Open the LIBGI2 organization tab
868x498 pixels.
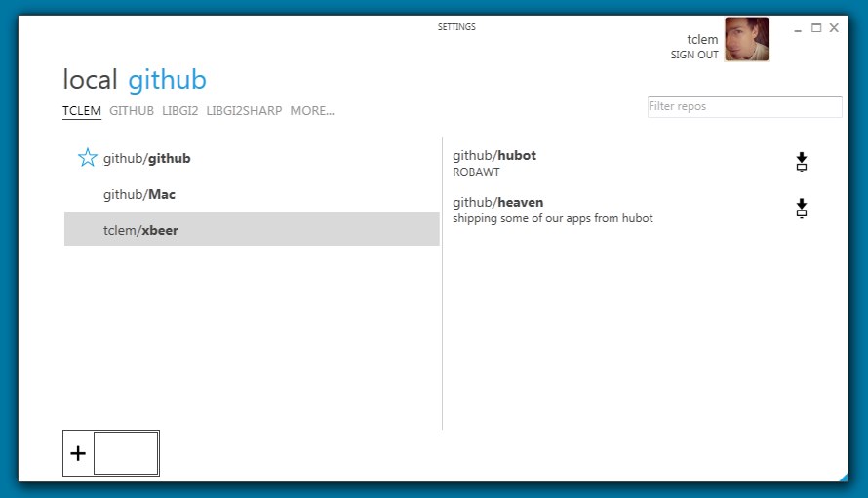coord(180,111)
